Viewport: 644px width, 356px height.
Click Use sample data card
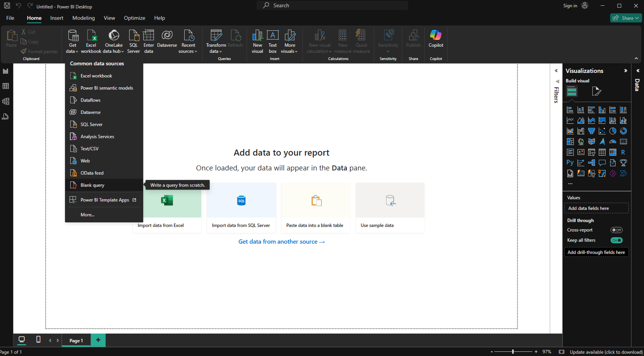tap(390, 208)
